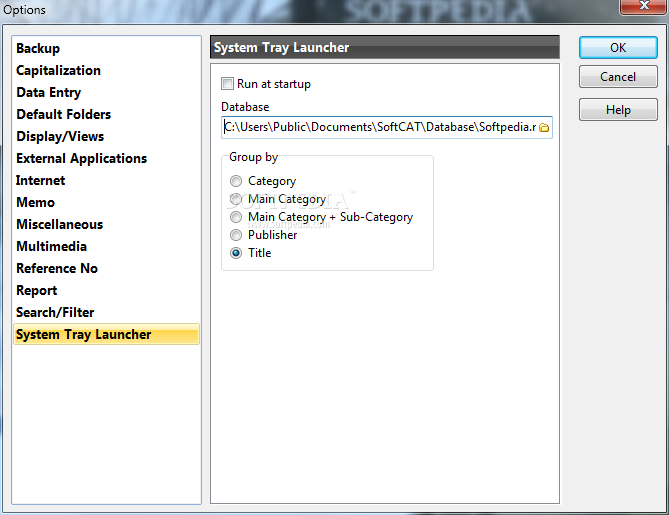Image resolution: width=669 pixels, height=515 pixels.
Task: Select System Tray Launcher category
Action: [x=106, y=334]
